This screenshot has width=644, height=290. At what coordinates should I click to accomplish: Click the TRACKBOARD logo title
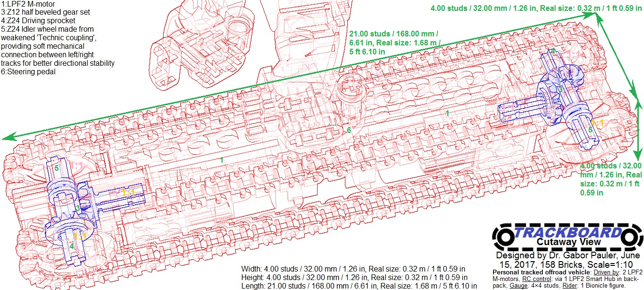pyautogui.click(x=567, y=232)
